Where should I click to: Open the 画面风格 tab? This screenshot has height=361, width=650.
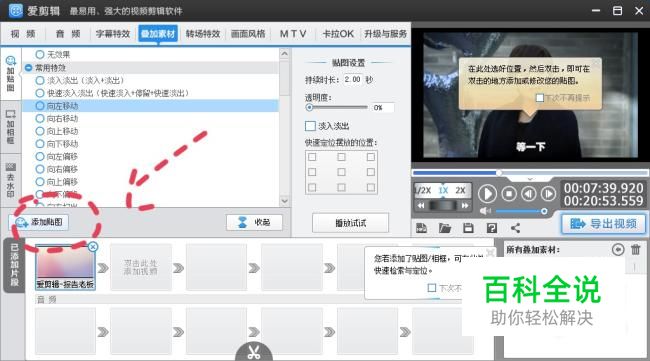tap(248, 34)
